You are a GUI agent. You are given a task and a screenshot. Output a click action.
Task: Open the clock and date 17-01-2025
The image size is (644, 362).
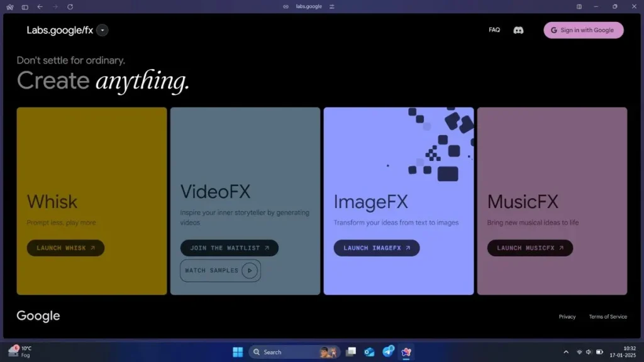(x=623, y=352)
